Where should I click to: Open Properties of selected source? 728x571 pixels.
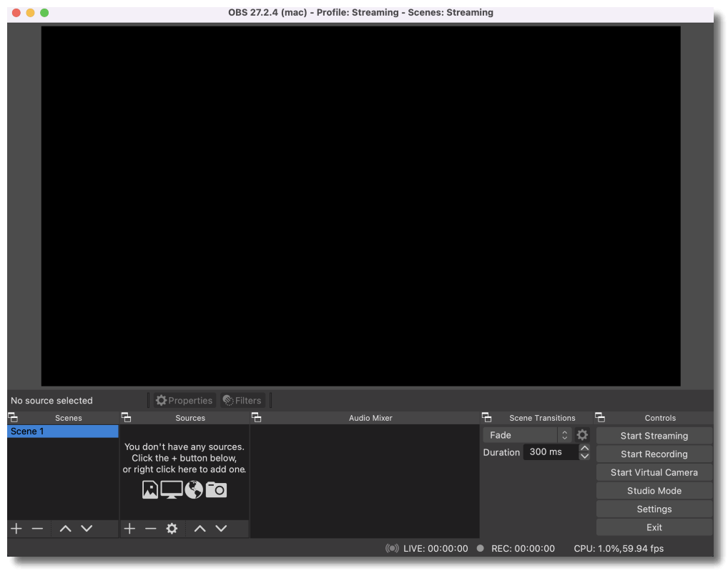click(x=185, y=401)
